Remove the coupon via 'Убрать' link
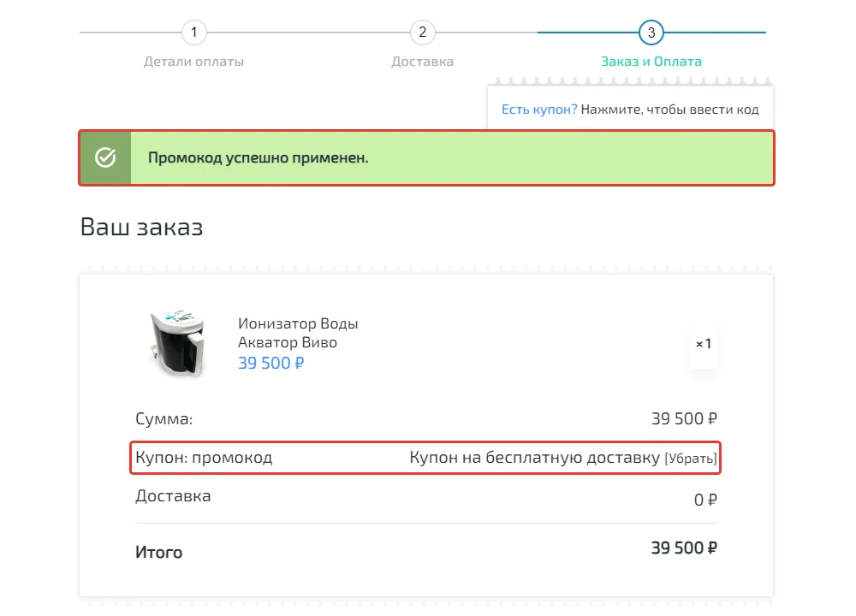This screenshot has height=616, width=856. [692, 458]
